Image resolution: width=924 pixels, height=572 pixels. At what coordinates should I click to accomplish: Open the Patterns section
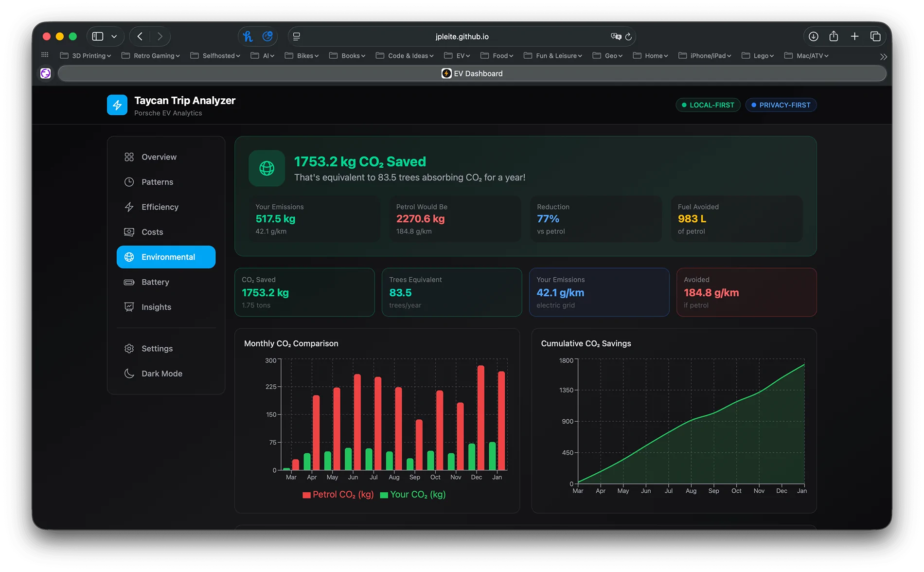[157, 181]
